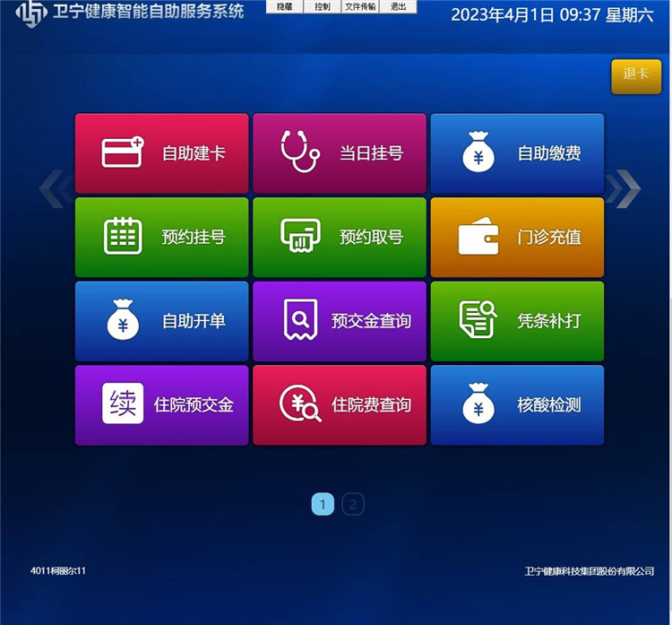Open 当日挂号 by its label

click(371, 153)
